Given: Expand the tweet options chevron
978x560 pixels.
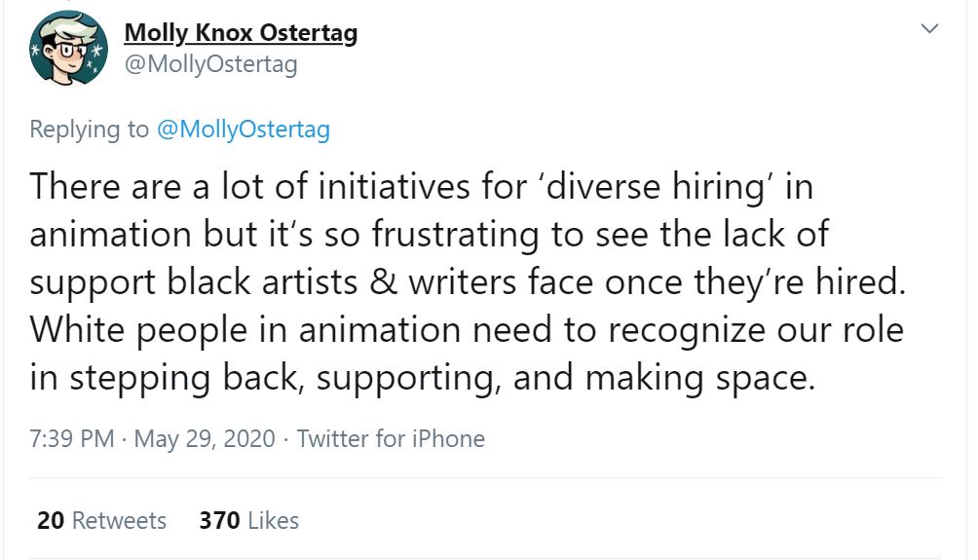Looking at the screenshot, I should coord(930,30).
